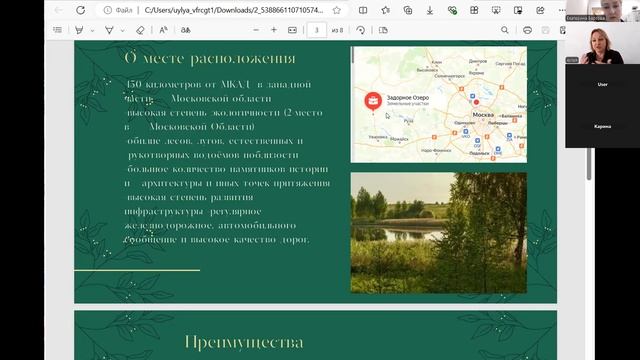
Task: Click the lake landscape photo
Action: (x=439, y=233)
